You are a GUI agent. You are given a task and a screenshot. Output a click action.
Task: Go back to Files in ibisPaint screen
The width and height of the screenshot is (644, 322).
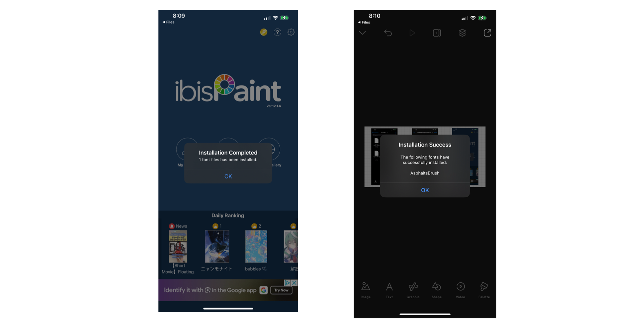(x=168, y=22)
